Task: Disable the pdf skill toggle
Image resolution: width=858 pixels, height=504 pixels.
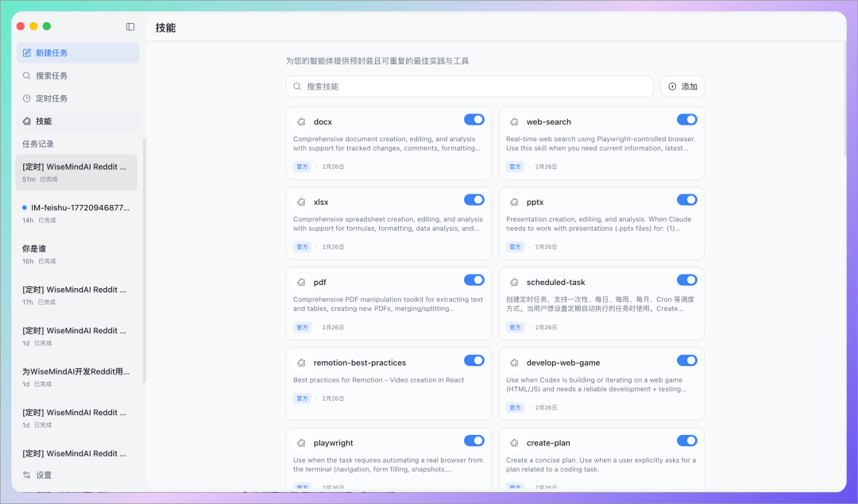Action: coord(473,280)
